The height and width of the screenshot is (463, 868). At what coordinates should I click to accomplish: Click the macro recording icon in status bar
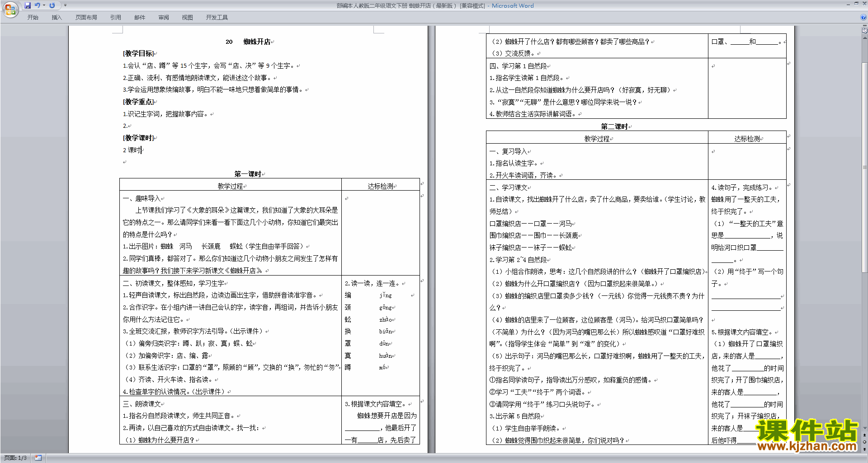pyautogui.click(x=38, y=458)
